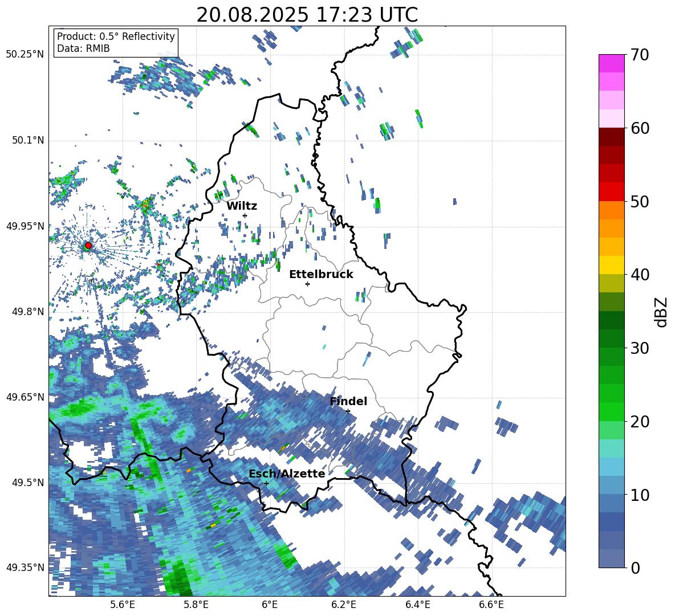Click the 10 tick on the colorbar
Viewport: 675px width, 616px height.
pos(639,495)
